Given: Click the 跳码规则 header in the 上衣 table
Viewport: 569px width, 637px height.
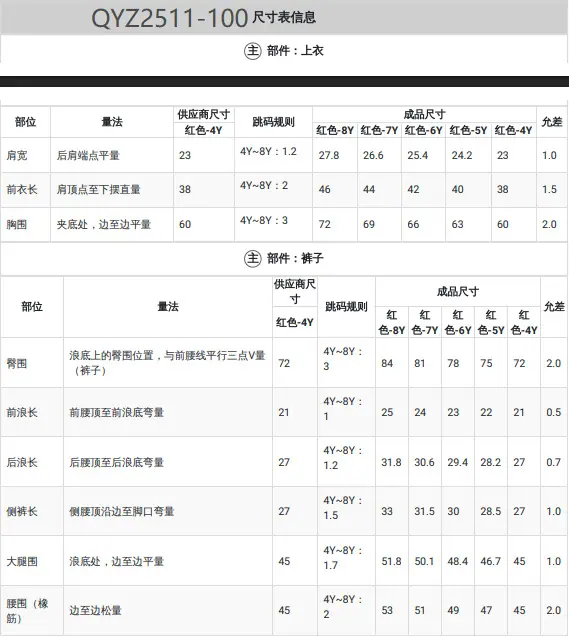Looking at the screenshot, I should (273, 122).
